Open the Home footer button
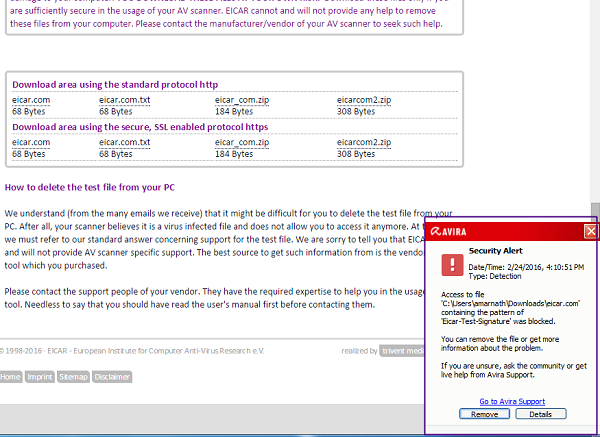600x437 pixels. [10, 377]
